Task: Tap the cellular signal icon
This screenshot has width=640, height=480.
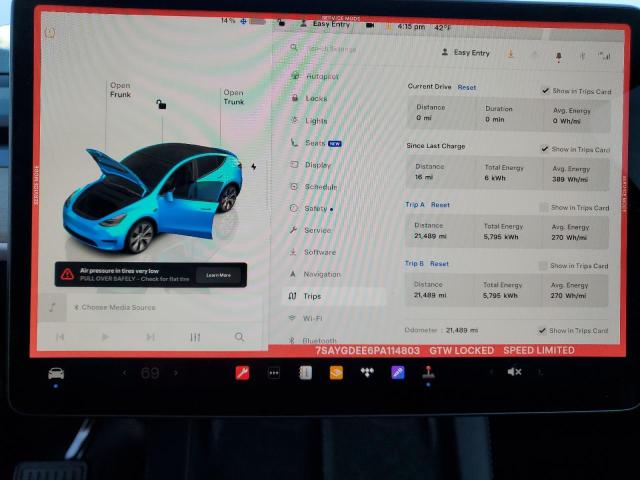Action: [604, 56]
